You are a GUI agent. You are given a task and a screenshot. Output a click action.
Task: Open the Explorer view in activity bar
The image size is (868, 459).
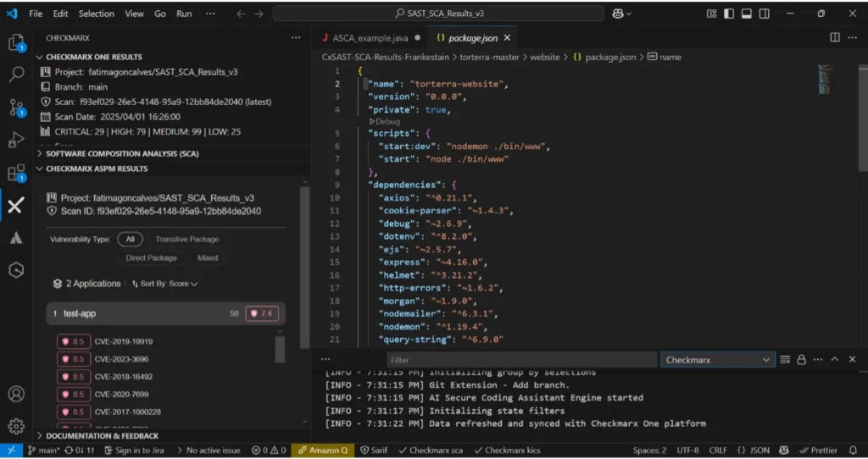click(15, 42)
